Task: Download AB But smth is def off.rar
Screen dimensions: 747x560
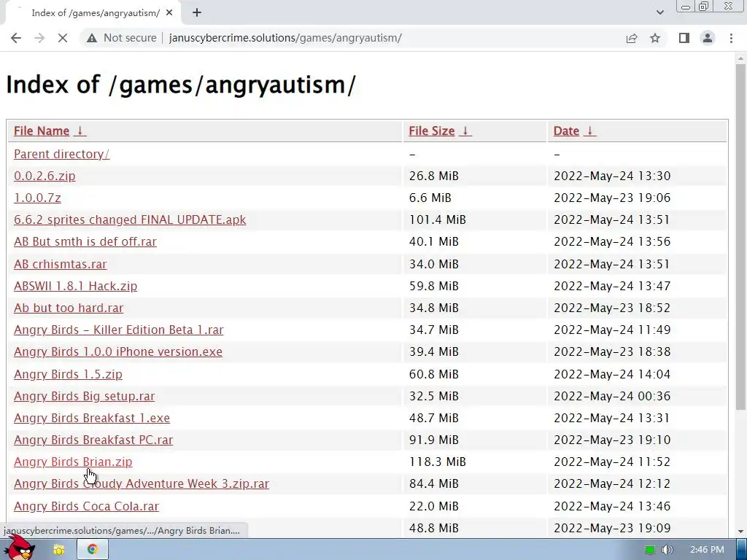Action: (x=85, y=241)
